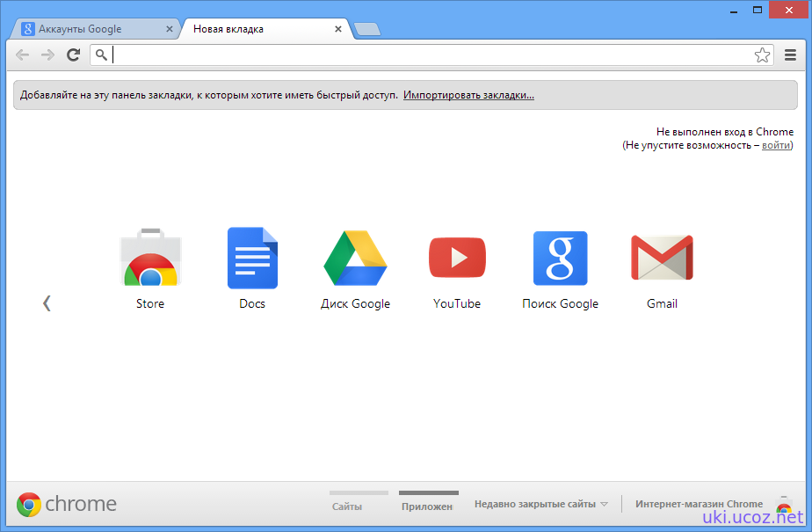
Task: Click the back navigation arrow
Action: (x=22, y=55)
